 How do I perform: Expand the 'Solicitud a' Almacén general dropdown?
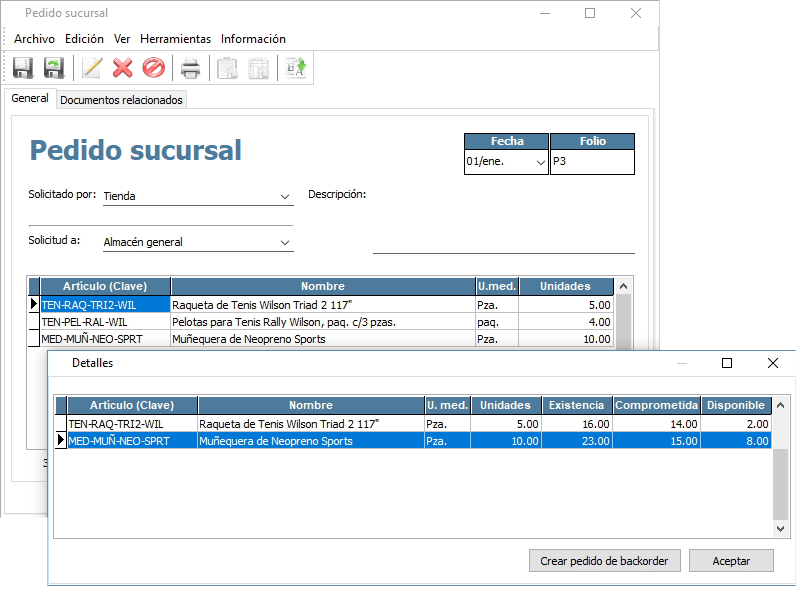(x=285, y=242)
